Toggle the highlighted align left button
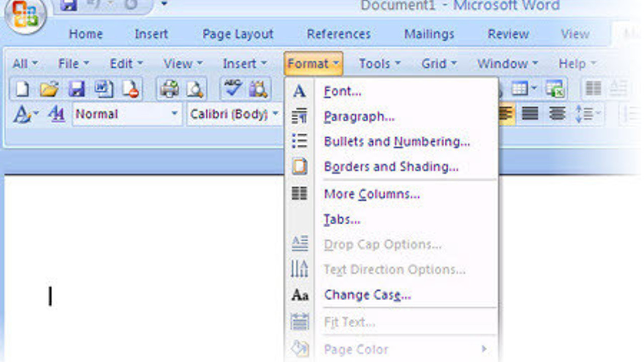 506,114
